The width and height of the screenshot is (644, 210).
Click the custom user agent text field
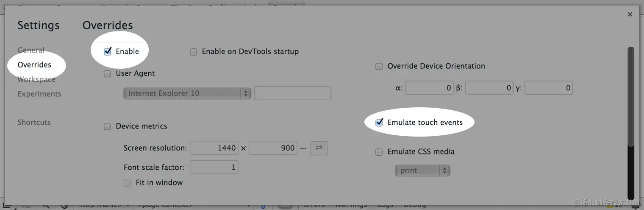coord(292,93)
